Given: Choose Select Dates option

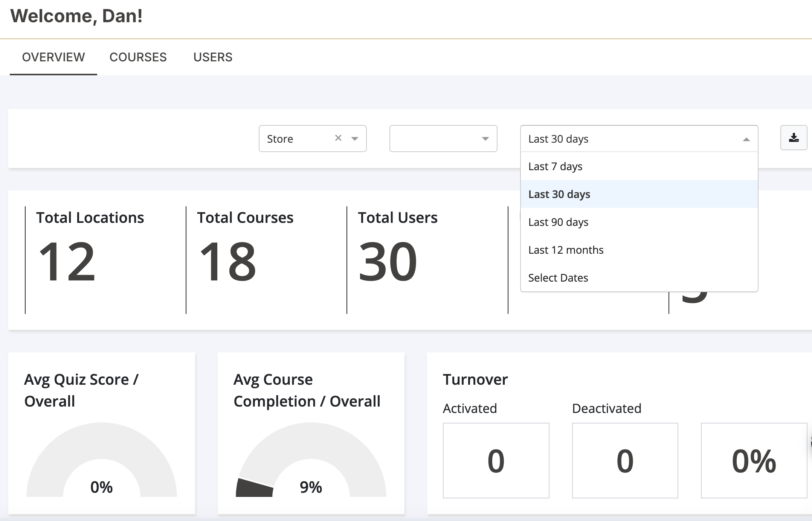Looking at the screenshot, I should (x=639, y=277).
